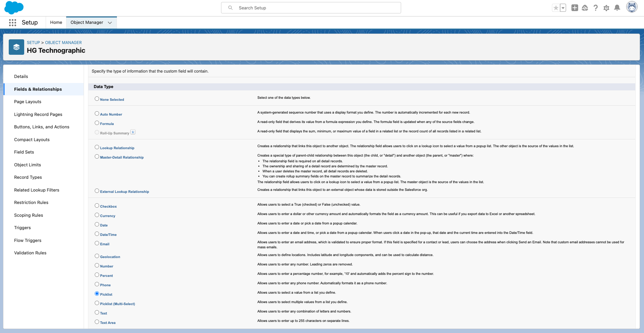This screenshot has width=644, height=333.
Task: Click the Salesforce cloud logo
Action: [14, 8]
